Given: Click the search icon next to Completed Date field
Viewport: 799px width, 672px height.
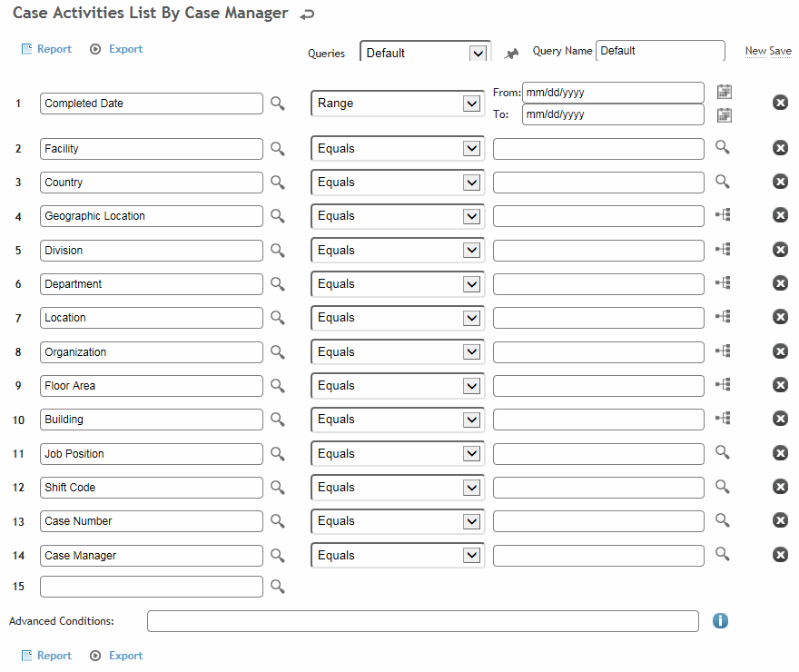Looking at the screenshot, I should 278,104.
